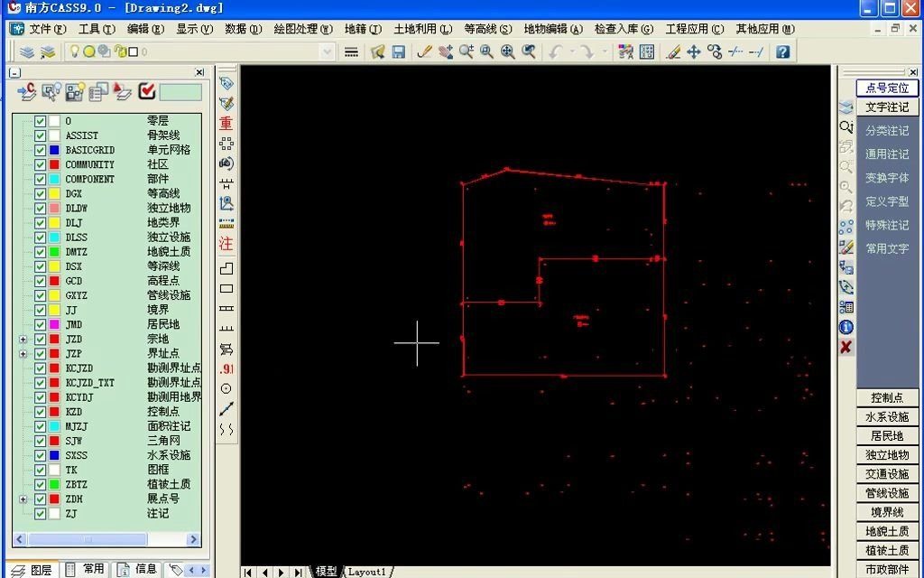Screen dimensions: 924x578
Task: Expand the JZD 宗地 tree node
Action: click(23, 339)
